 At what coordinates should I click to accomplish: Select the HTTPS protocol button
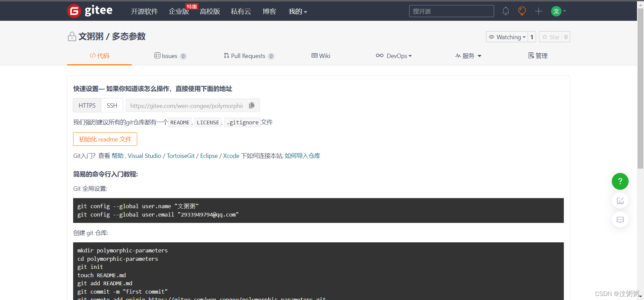87,105
